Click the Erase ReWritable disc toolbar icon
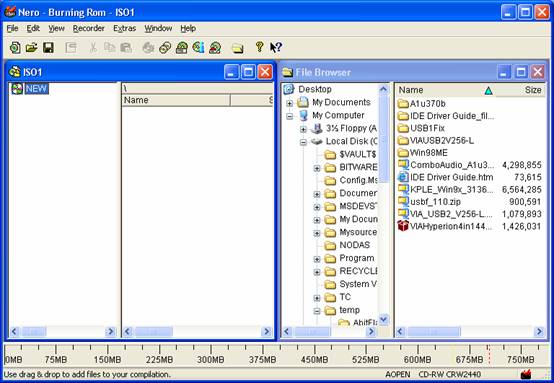 coord(215,47)
